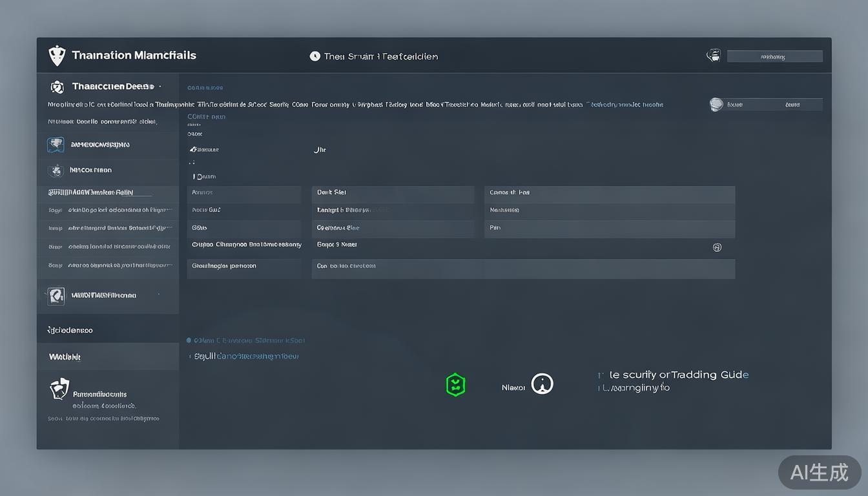Click the shield logo in the header
The width and height of the screenshot is (868, 496).
tap(57, 56)
